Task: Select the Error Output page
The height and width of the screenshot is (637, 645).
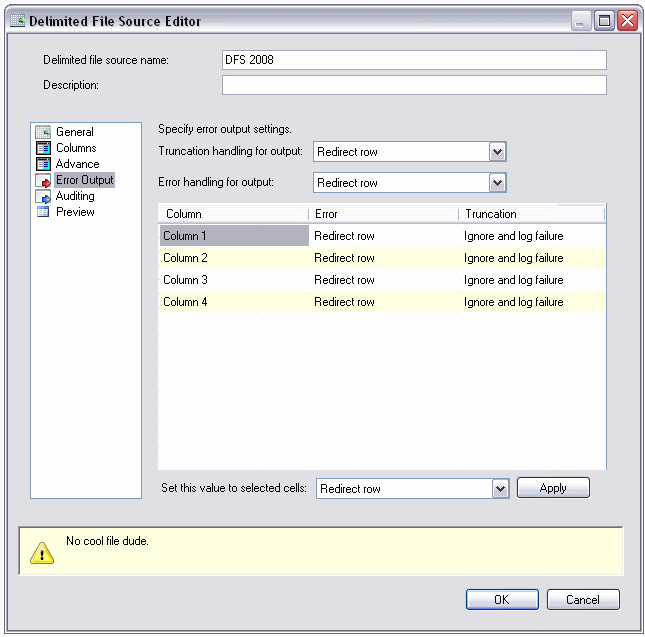Action: (x=84, y=180)
